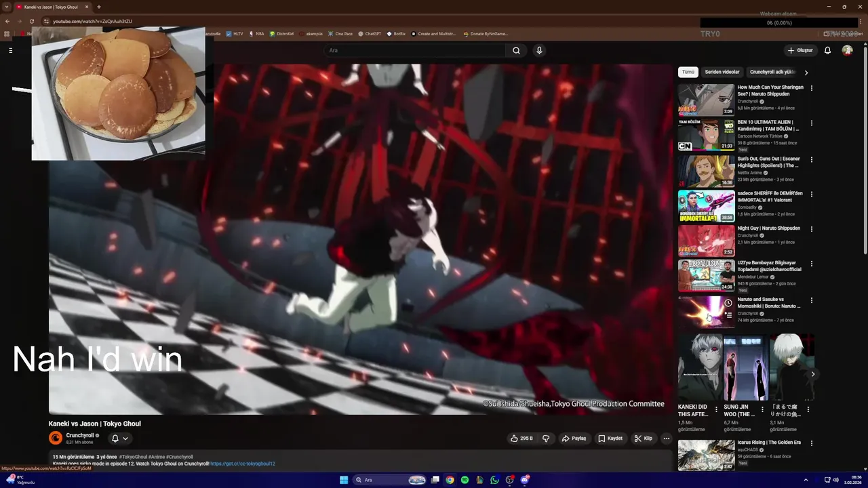Dislike the video with thumbs-down icon

coord(545,439)
